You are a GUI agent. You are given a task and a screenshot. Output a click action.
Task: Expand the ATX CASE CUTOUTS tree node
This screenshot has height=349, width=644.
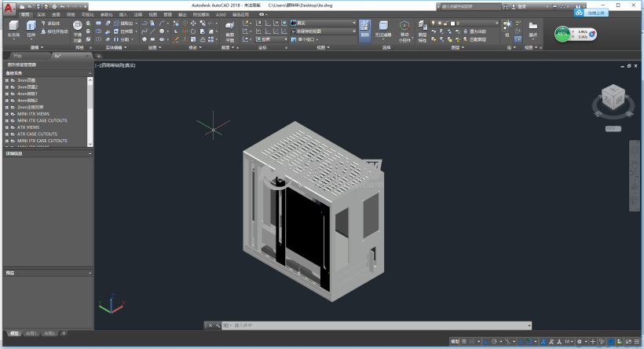(6, 134)
